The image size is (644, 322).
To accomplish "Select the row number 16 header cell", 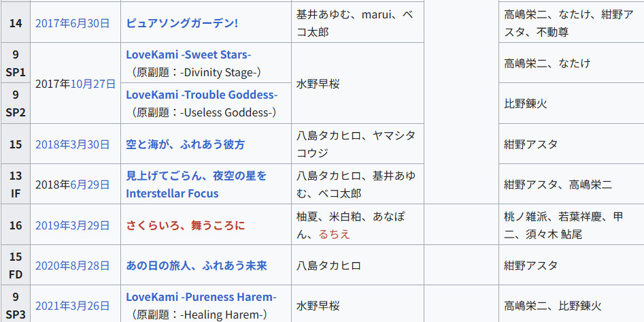I will [x=16, y=225].
